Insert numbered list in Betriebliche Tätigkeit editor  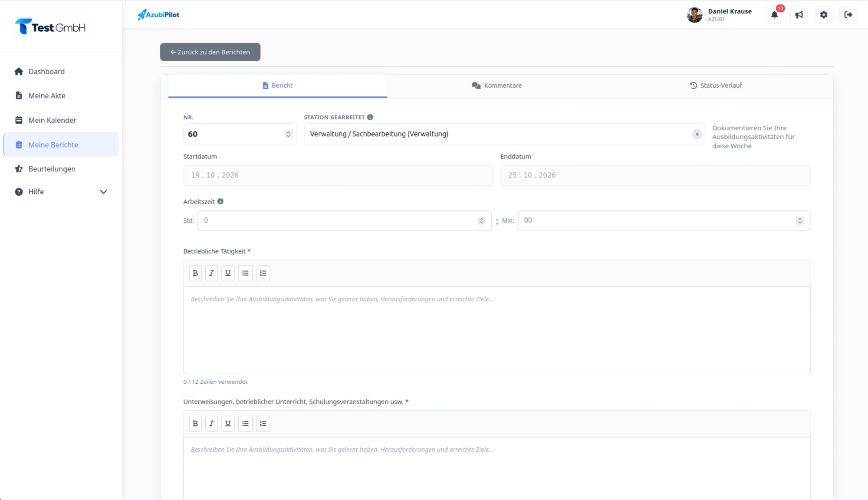[263, 273]
